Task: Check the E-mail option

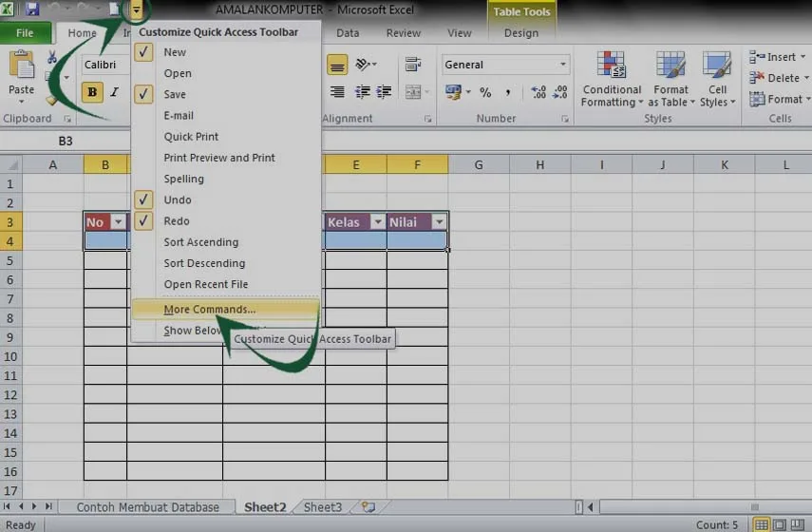Action: (226, 116)
